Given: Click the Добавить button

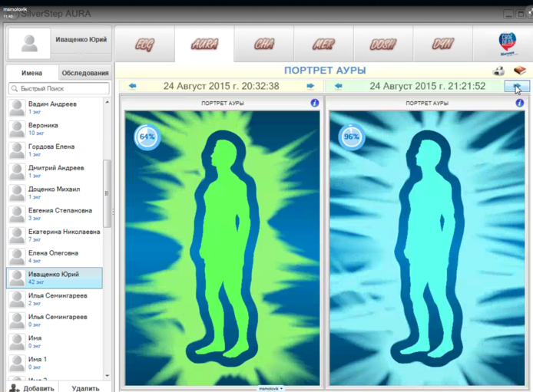Looking at the screenshot, I should (32, 388).
